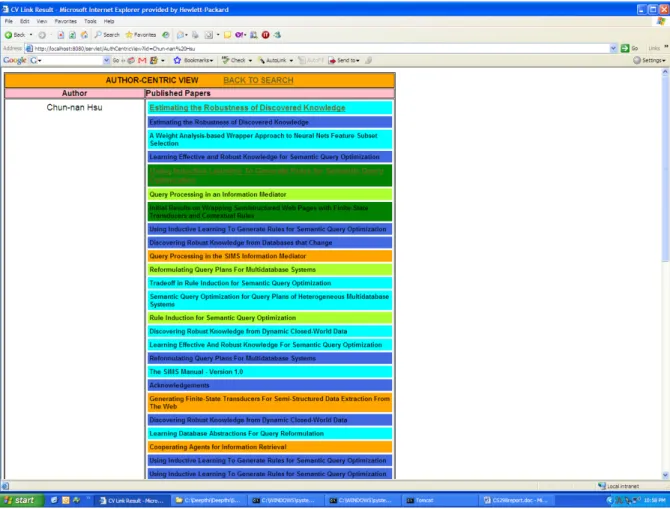Click the page icon in the address bar
Image resolution: width=670 pixels, height=509 pixels.
point(29,48)
